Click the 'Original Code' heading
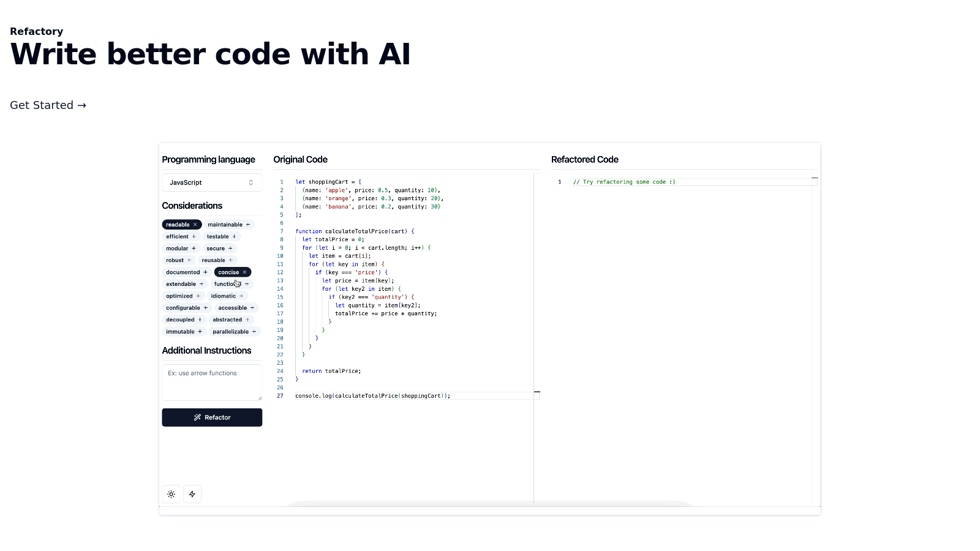The width and height of the screenshot is (980, 551). pos(300,159)
